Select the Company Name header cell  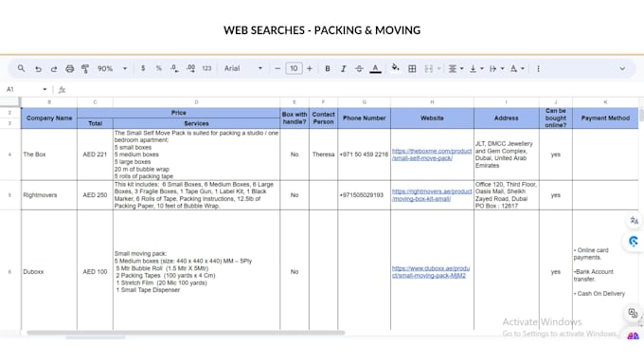[49, 118]
